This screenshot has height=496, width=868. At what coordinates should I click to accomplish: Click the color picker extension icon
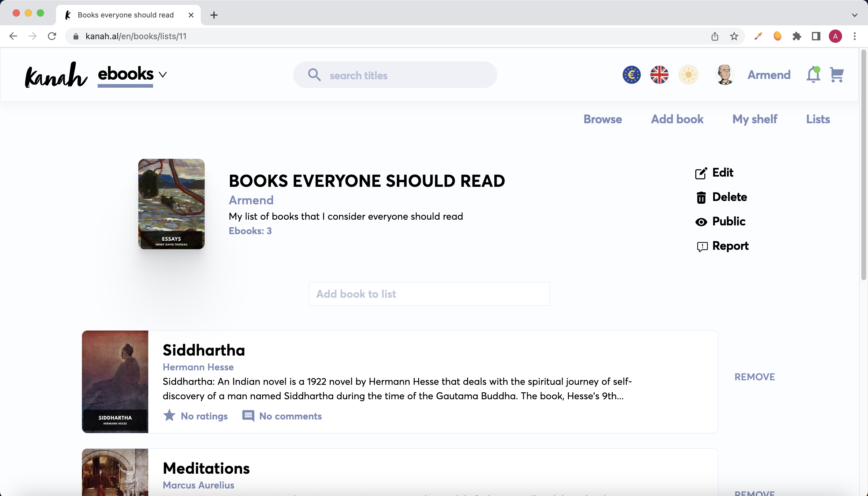pyautogui.click(x=758, y=36)
